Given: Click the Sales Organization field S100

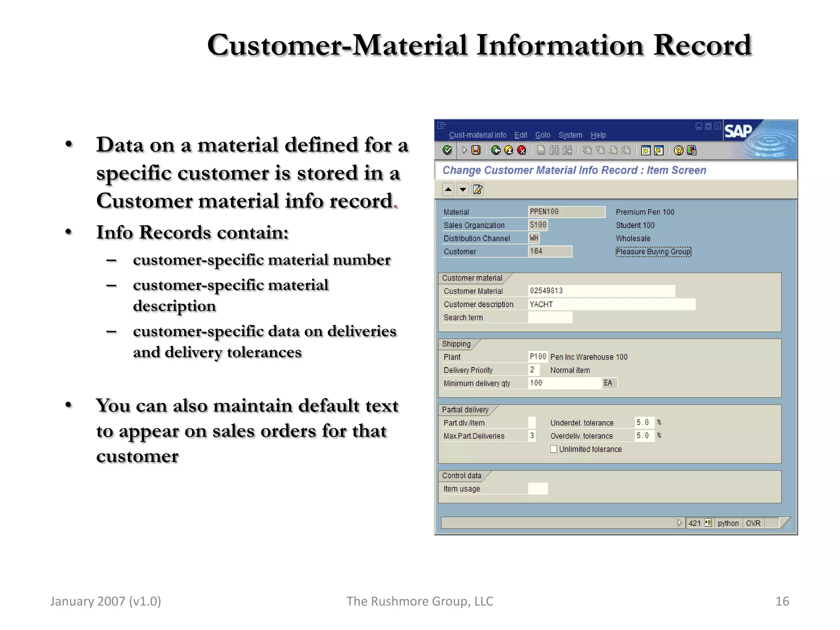Looking at the screenshot, I should pyautogui.click(x=538, y=225).
